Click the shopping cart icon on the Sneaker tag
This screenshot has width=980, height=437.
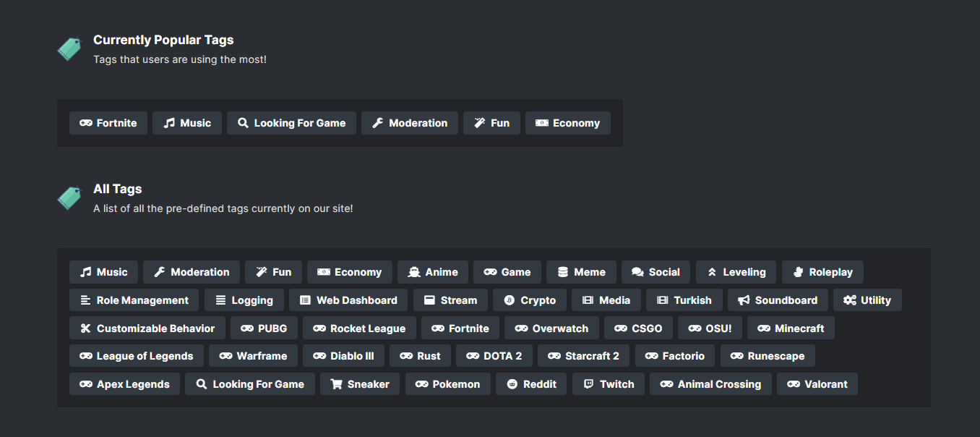point(336,384)
